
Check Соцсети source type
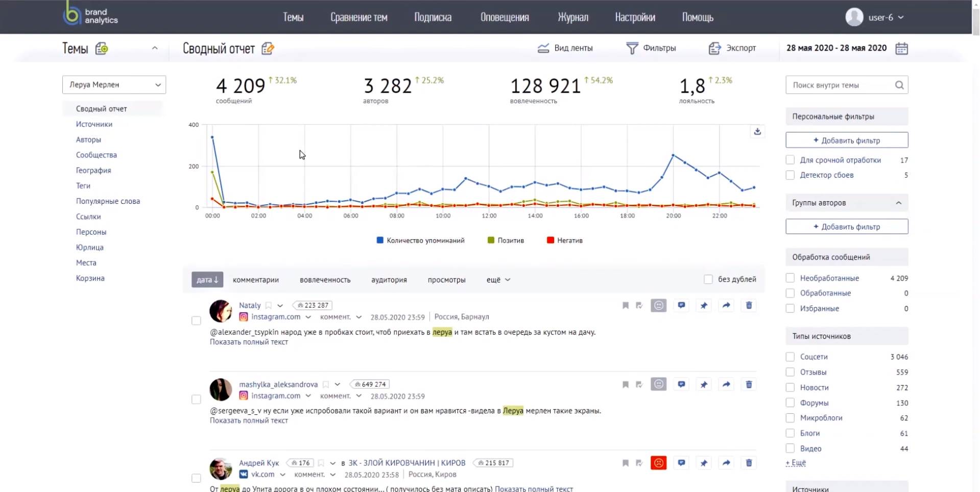790,357
